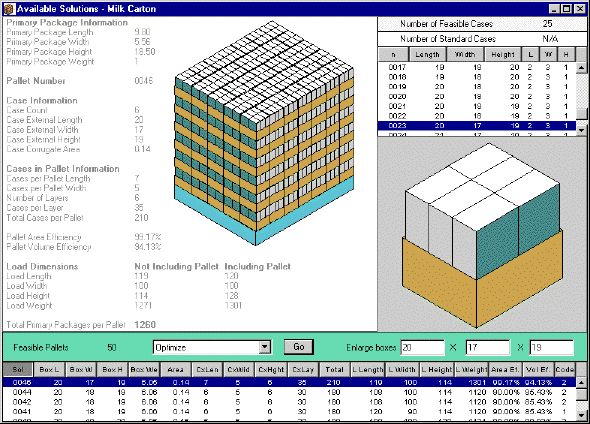
Task: Select case row 0017
Action: (477, 67)
